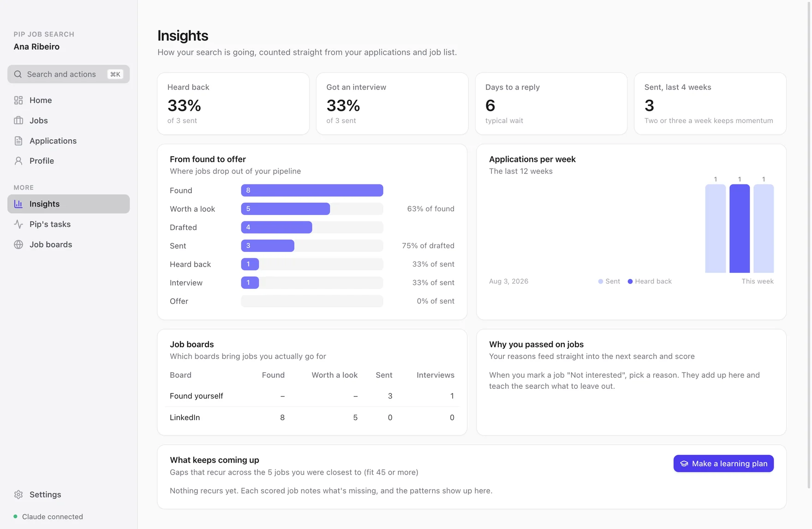The width and height of the screenshot is (812, 529).
Task: Click the Heard back legend dot
Action: tap(630, 281)
